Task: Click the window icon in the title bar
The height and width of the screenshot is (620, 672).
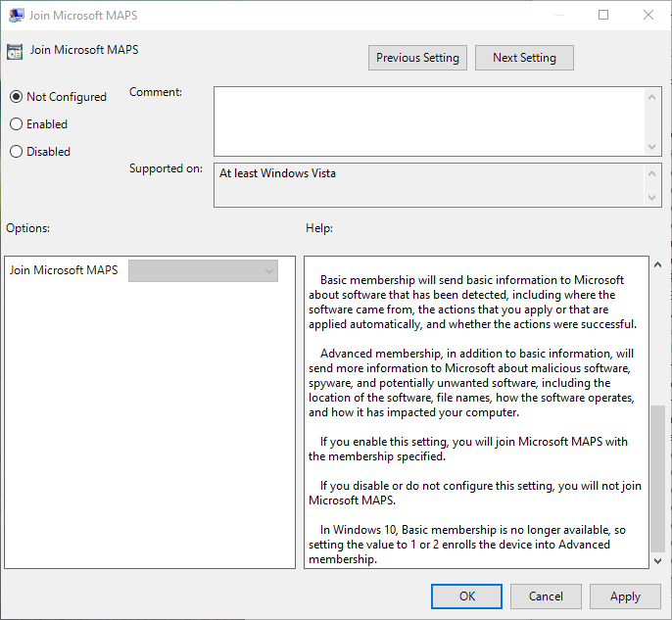Action: tap(17, 15)
